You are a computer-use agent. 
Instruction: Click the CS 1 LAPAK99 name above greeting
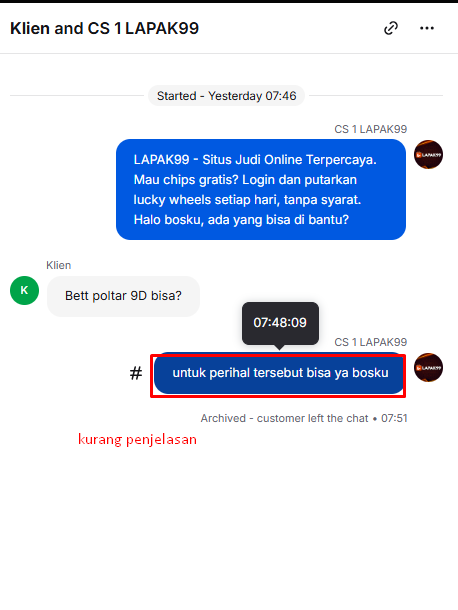click(x=370, y=129)
